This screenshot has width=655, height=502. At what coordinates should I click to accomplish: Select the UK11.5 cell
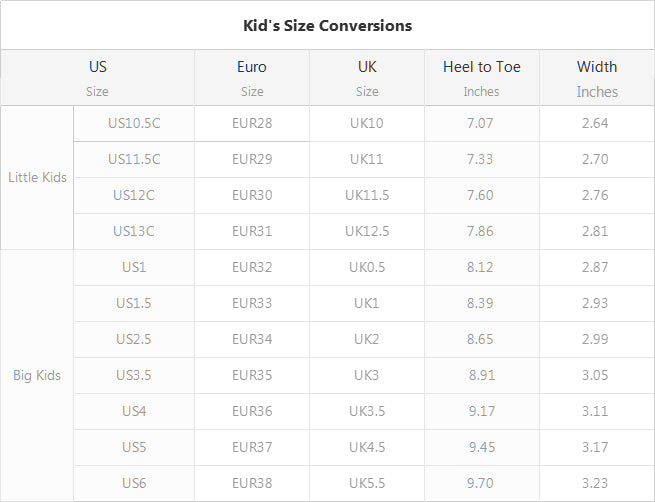point(367,195)
